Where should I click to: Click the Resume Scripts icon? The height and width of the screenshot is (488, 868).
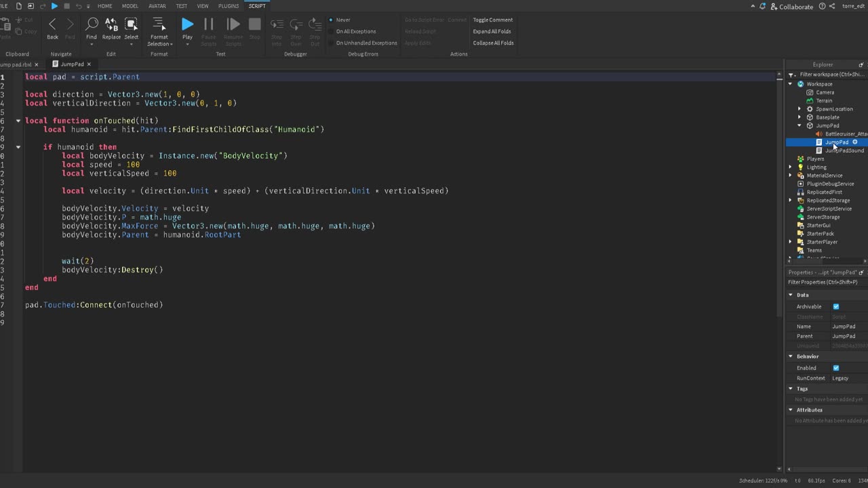(233, 24)
